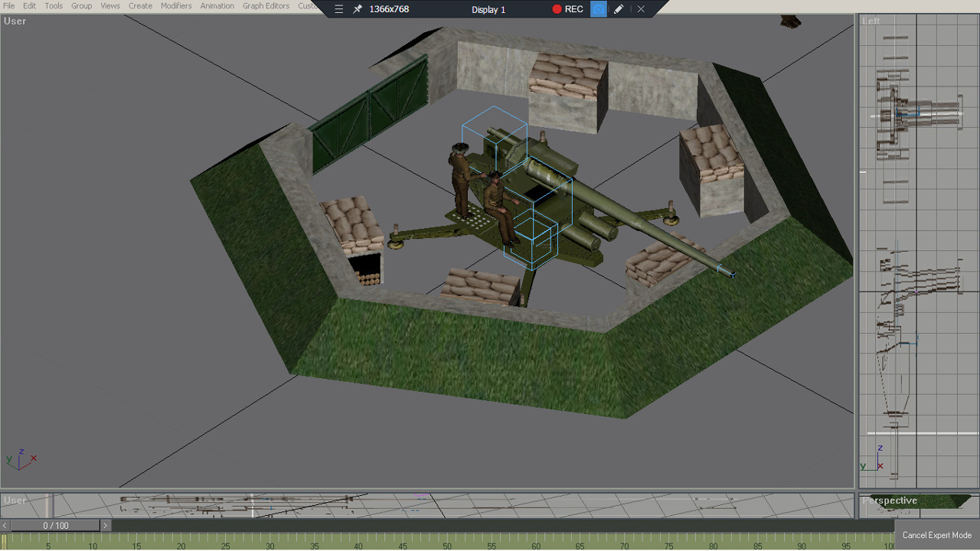Start recording with the REC button
This screenshot has height=551, width=980.
(568, 9)
